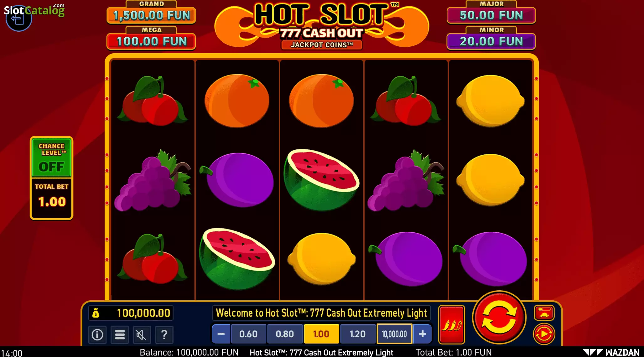Spin the reels with the red spin button

[x=499, y=317]
